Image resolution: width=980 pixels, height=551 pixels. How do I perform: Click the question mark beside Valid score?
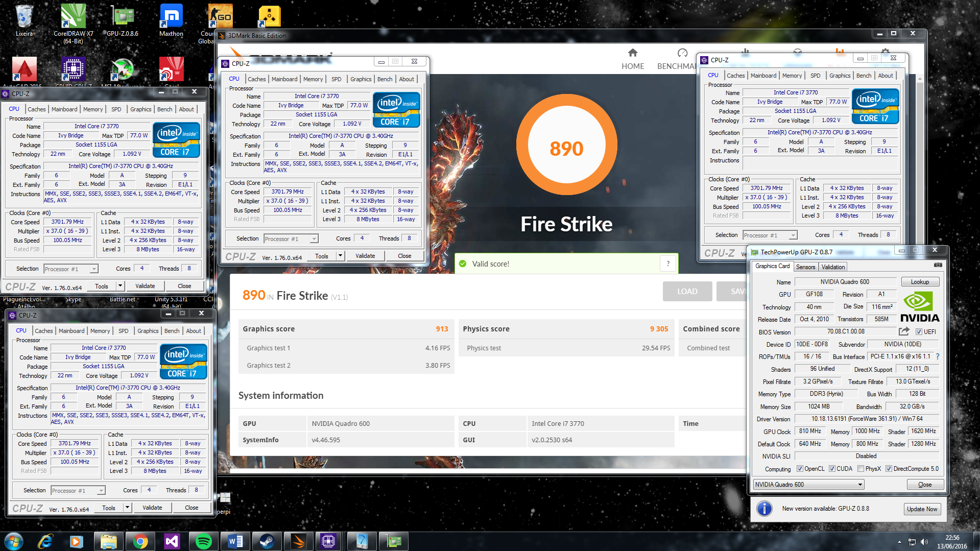pos(667,263)
